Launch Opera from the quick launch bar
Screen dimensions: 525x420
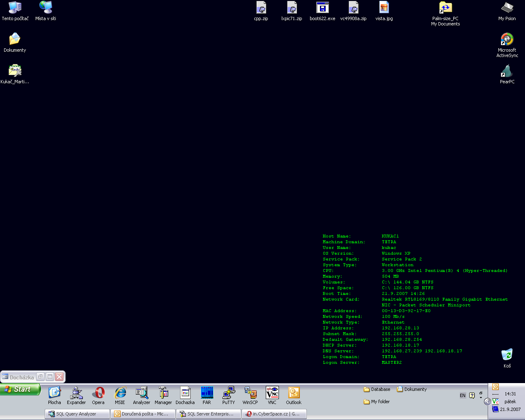coord(98,393)
